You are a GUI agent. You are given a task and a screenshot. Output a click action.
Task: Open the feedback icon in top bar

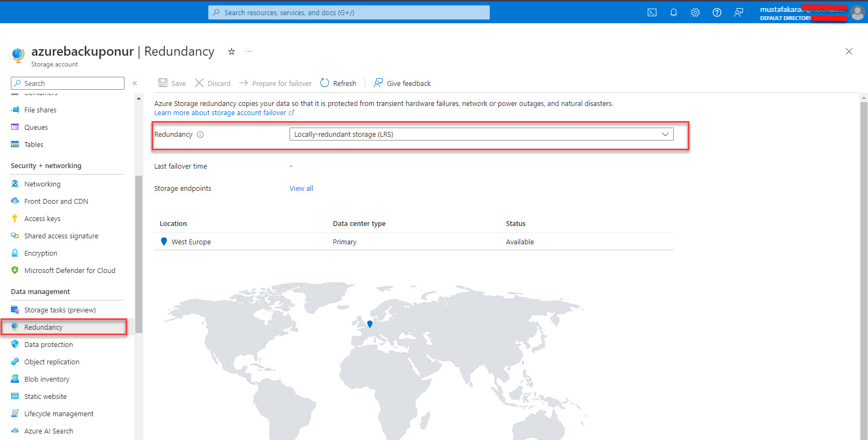pyautogui.click(x=739, y=12)
